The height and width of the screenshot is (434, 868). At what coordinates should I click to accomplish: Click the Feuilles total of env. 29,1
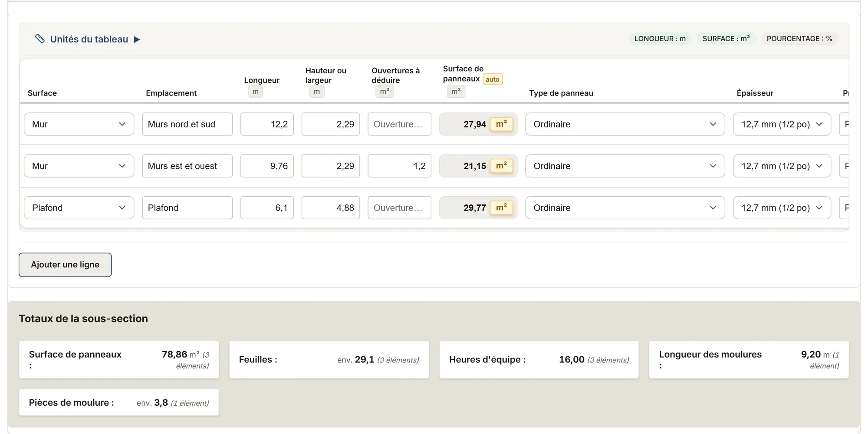[329, 360]
